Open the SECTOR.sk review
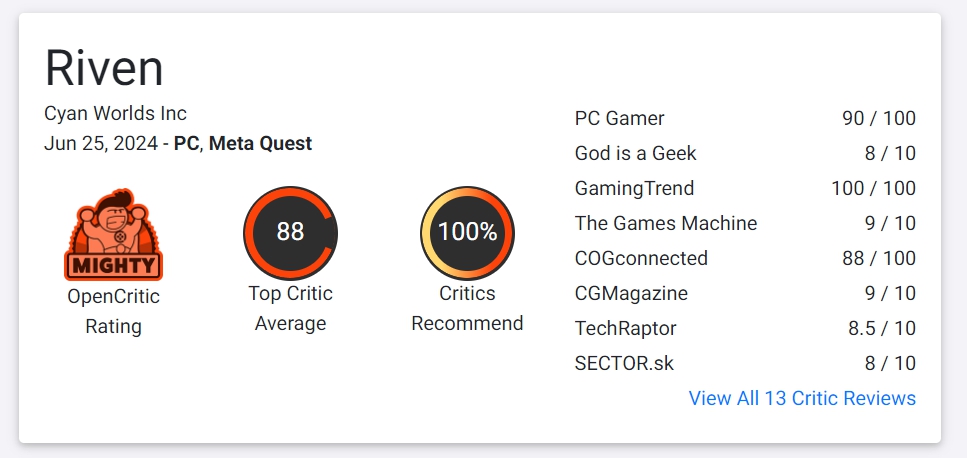 click(625, 363)
